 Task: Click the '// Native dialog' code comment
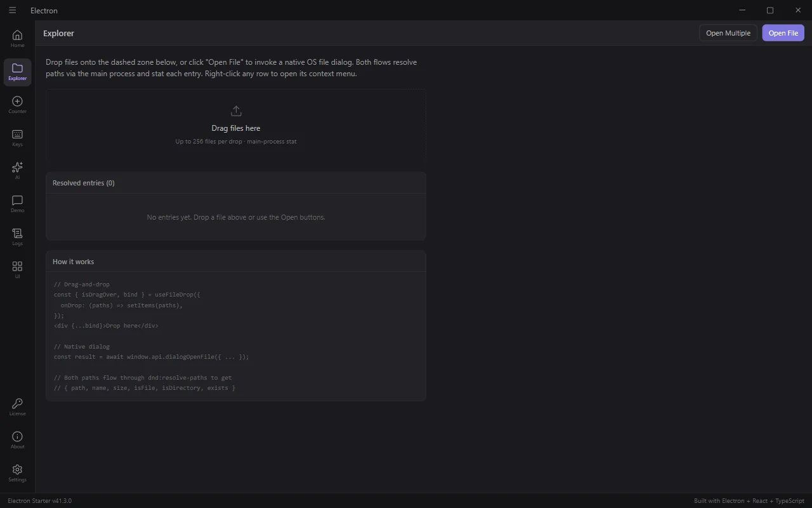click(x=82, y=347)
